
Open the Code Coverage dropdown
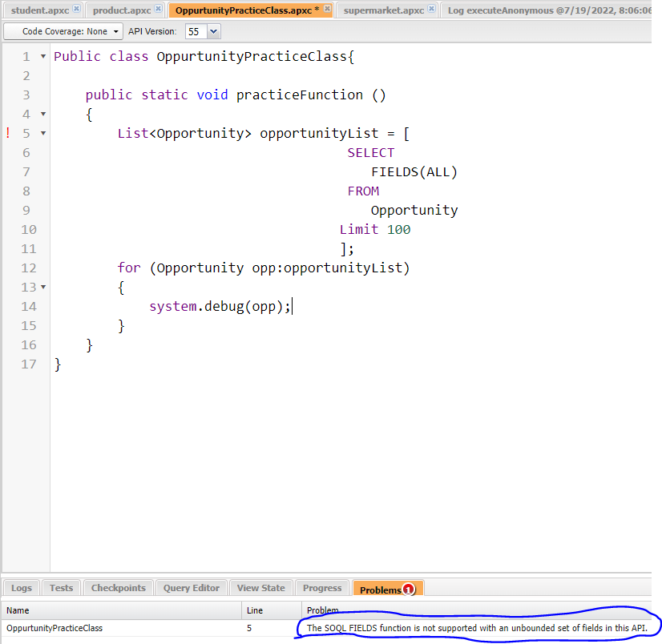point(63,31)
